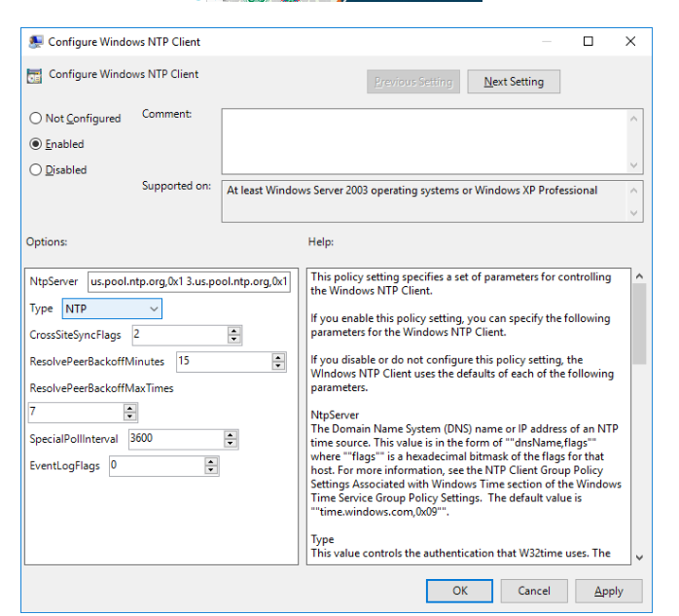Increase SpecialPollInterval with up arrow
The width and height of the screenshot is (679, 616).
pyautogui.click(x=231, y=435)
